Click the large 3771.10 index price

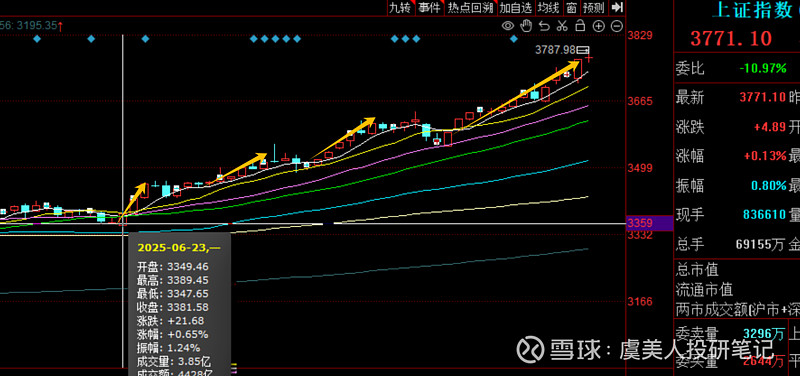click(731, 38)
